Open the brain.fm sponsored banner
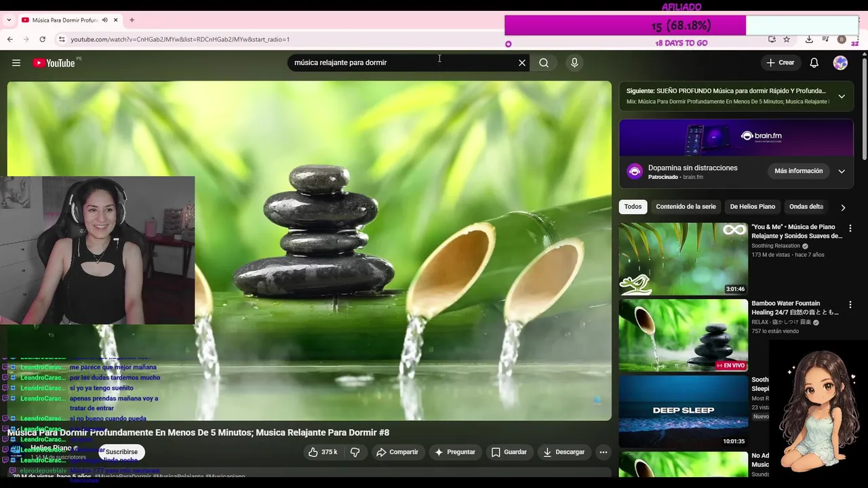 point(736,138)
